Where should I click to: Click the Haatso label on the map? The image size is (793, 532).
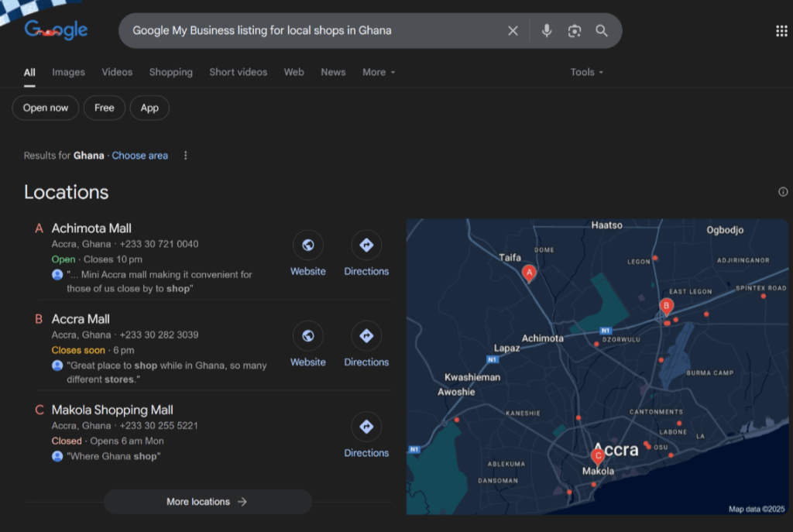pos(607,225)
